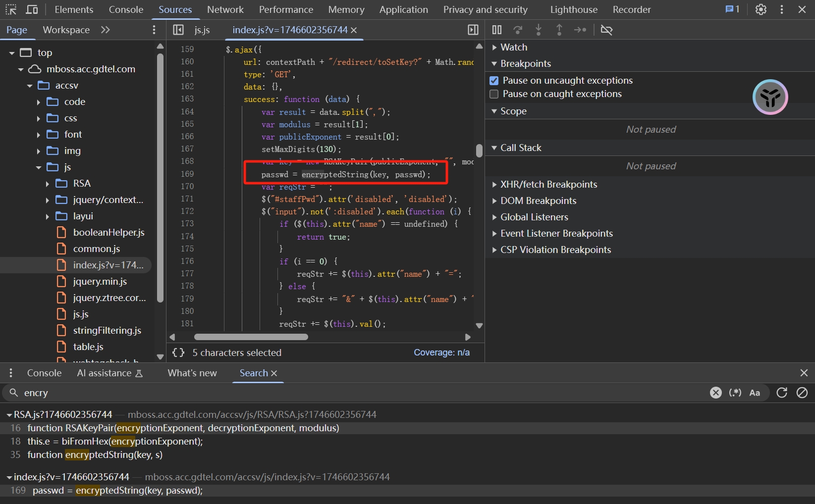Switch to the Network tab
815x504 pixels.
[x=225, y=9]
